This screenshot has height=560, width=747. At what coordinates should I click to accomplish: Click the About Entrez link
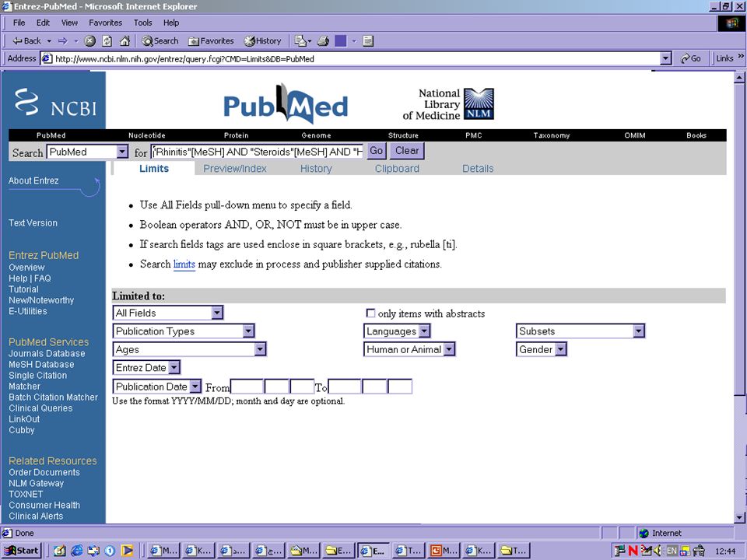[x=33, y=180]
